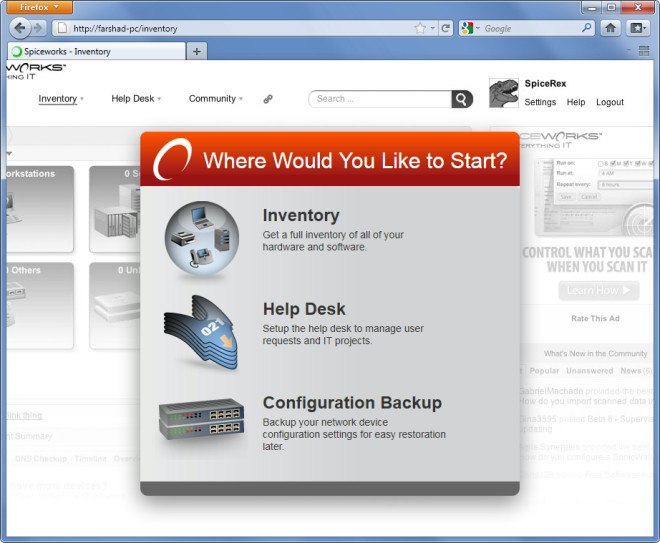Image resolution: width=660 pixels, height=543 pixels.
Task: Open the Firefox home page icon
Action: coord(610,28)
